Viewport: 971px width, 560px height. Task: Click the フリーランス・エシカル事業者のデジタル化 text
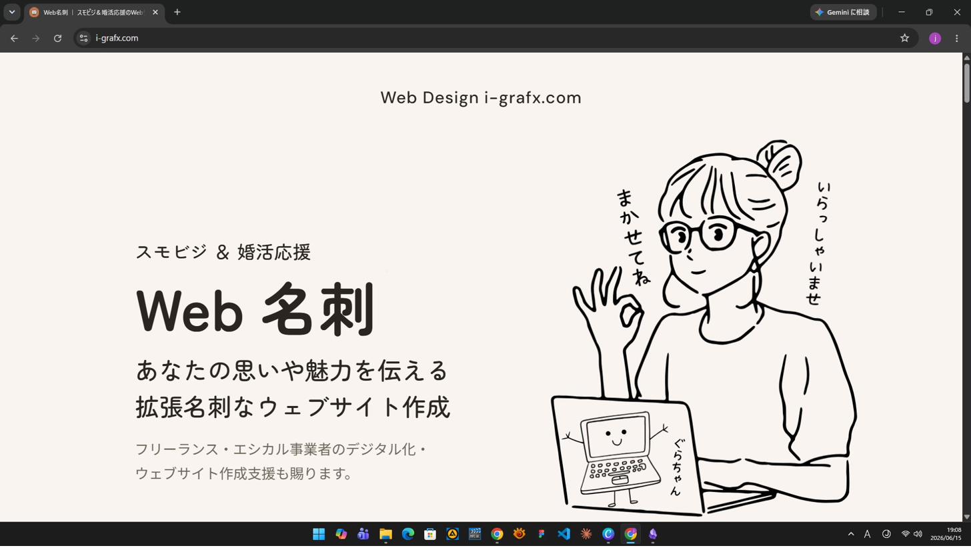pyautogui.click(x=281, y=450)
